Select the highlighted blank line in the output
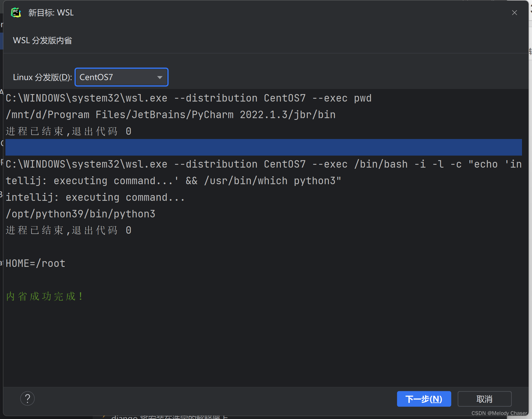 pyautogui.click(x=264, y=147)
